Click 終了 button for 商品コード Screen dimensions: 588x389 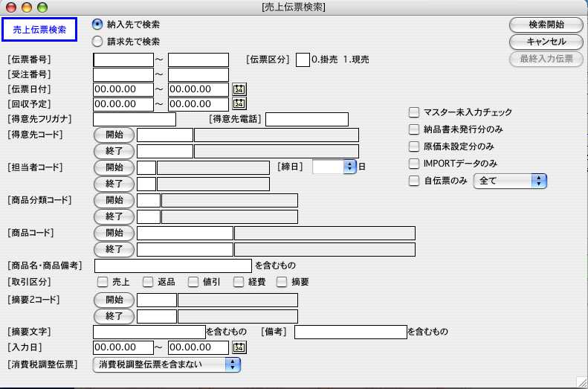[x=114, y=249]
